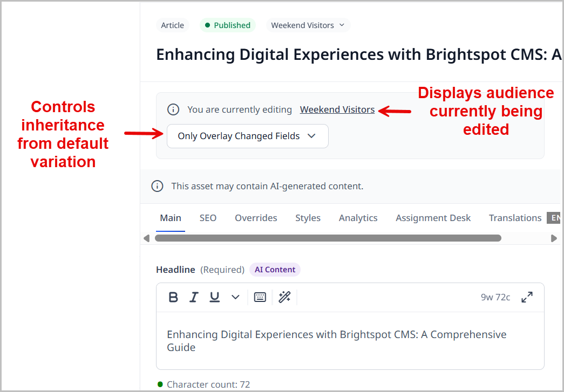Open the Analytics tab
Screen dimensions: 564x392
click(x=358, y=218)
